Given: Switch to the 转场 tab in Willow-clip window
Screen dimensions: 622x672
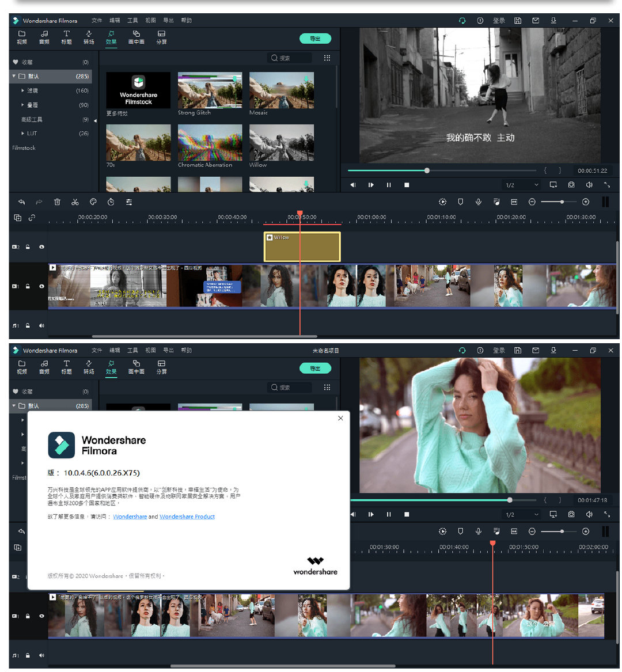Looking at the screenshot, I should coord(89,37).
